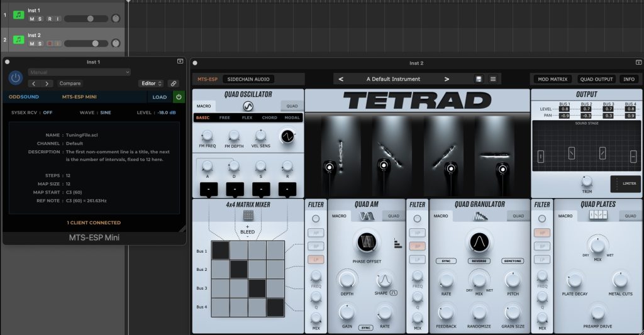Screen dimensions: 644x335
Task: Click the Bus 1 first matrix cell
Action: click(x=220, y=250)
